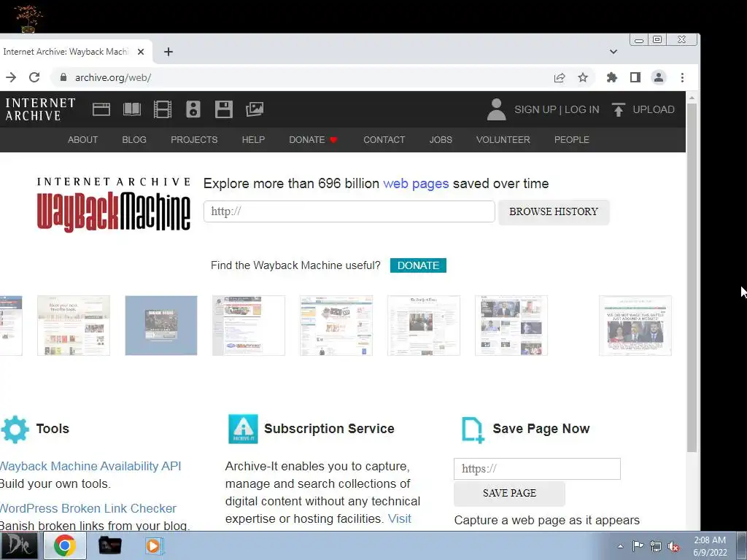Click the Tools gear icon
The height and width of the screenshot is (560, 747).
(15, 429)
